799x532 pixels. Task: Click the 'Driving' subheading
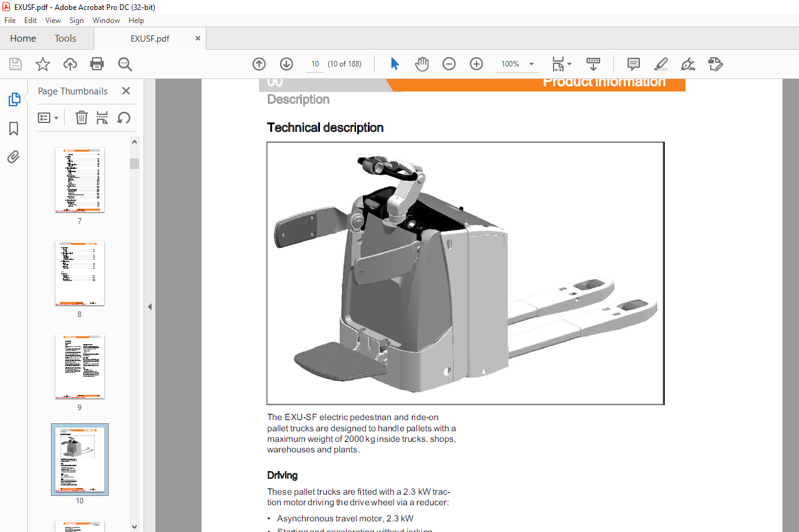pos(282,475)
